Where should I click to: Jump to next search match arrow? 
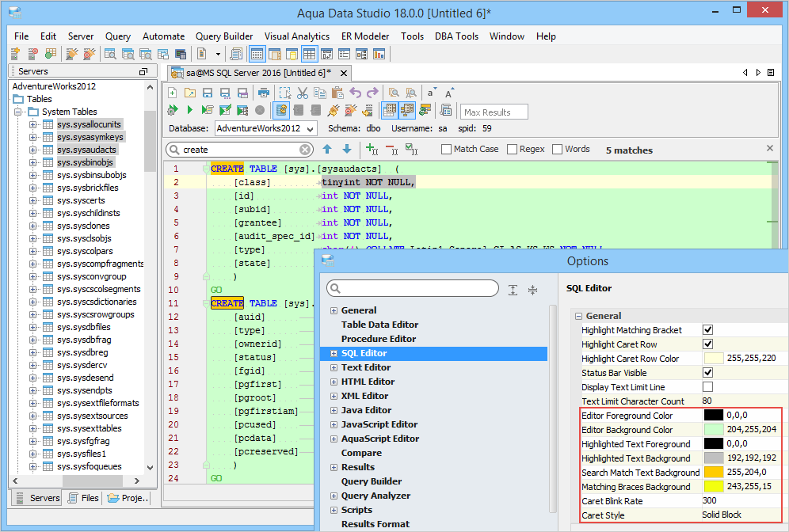[346, 149]
